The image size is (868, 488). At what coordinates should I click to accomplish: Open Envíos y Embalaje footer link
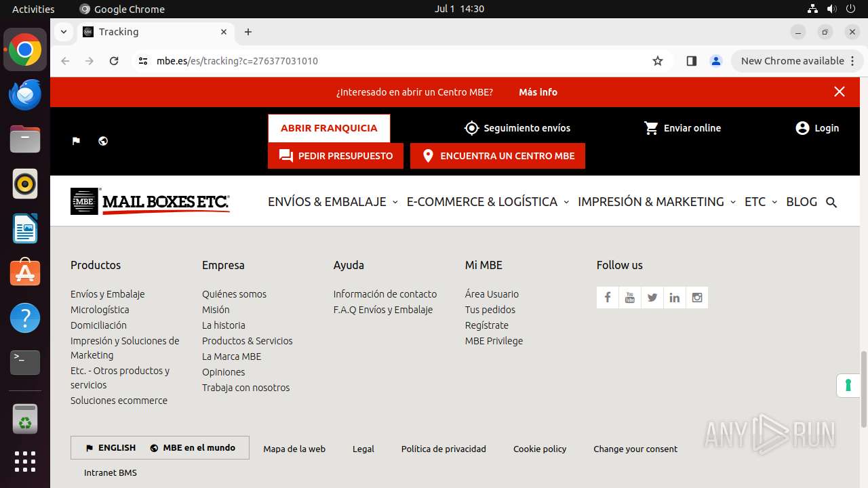[108, 294]
